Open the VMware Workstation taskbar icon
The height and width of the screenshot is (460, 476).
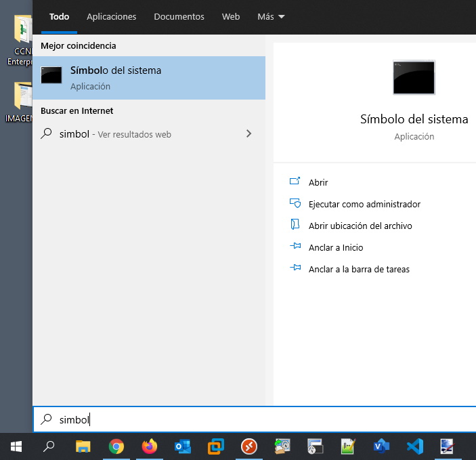[216, 446]
